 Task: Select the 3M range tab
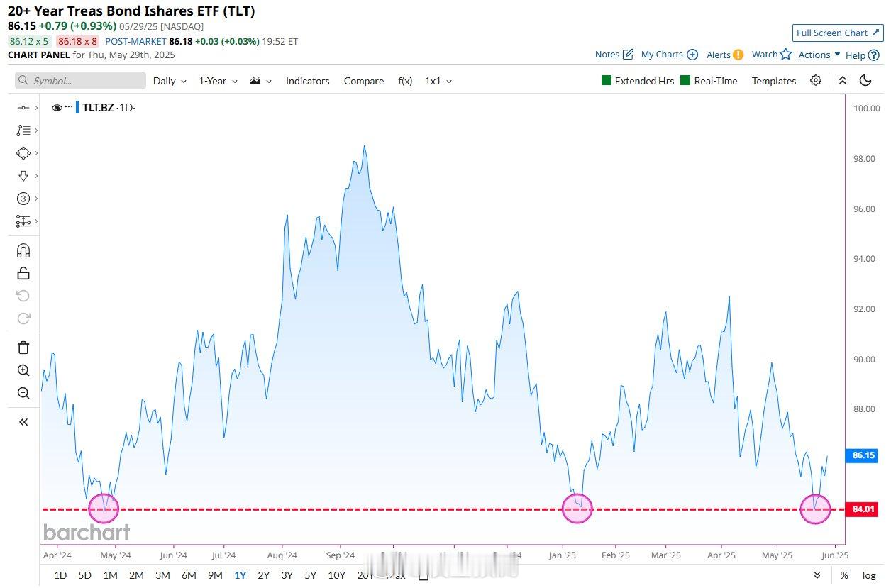pos(162,575)
